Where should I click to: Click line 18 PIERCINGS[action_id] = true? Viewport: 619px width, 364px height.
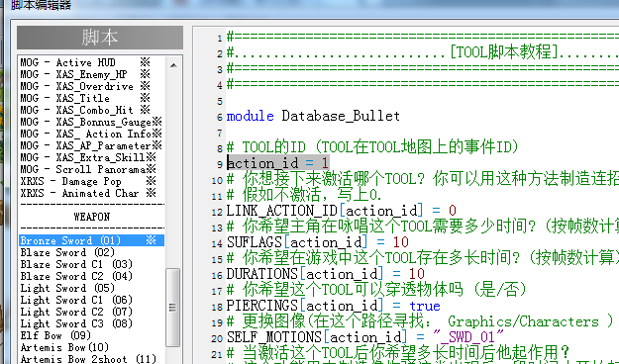coord(334,306)
